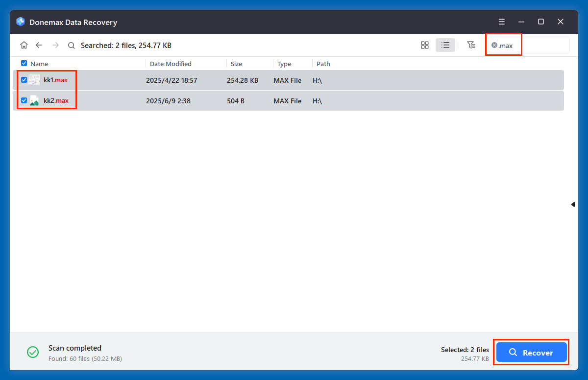This screenshot has width=588, height=380.
Task: Sort files by the Size column
Action: 236,63
